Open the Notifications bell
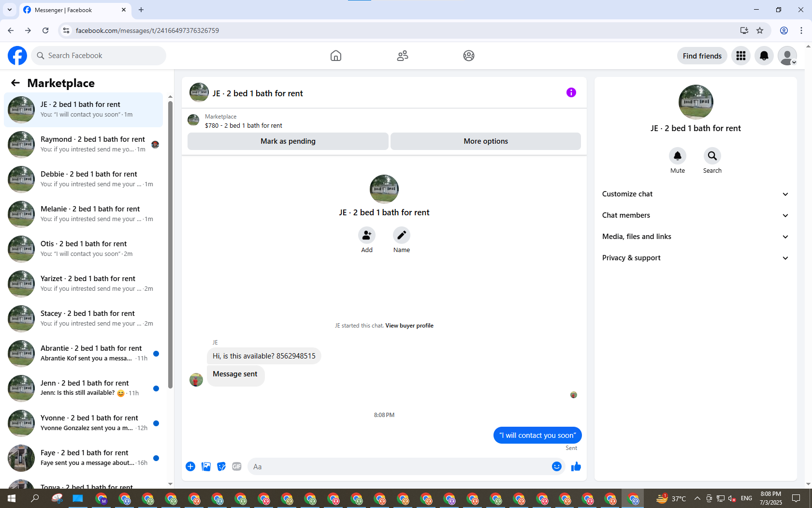This screenshot has height=508, width=812. (x=764, y=56)
